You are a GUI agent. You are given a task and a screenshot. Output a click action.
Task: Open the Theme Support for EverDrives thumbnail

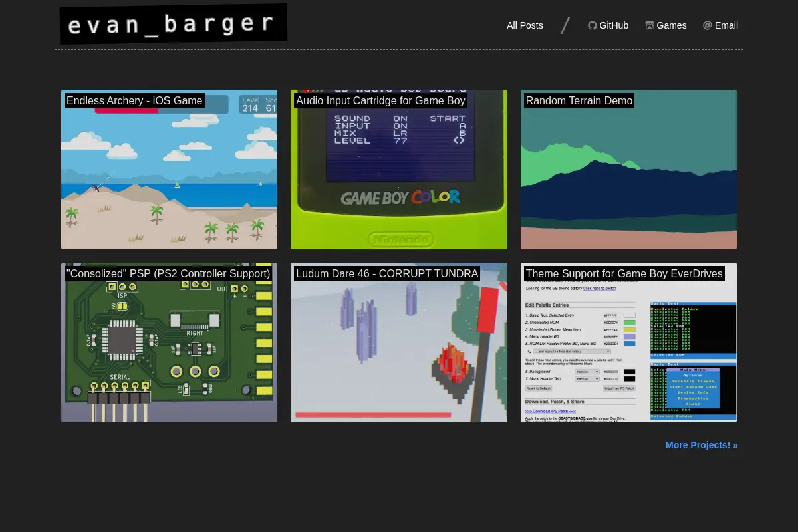628,342
